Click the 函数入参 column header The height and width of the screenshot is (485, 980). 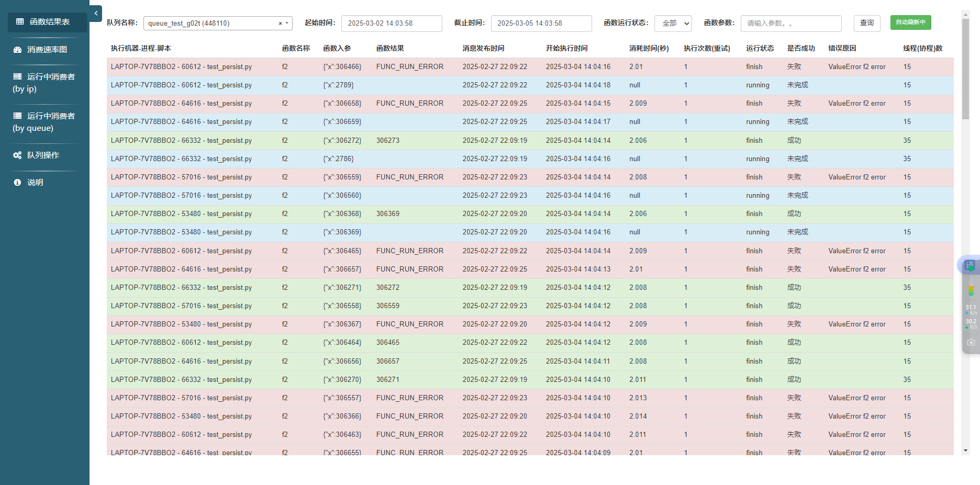pos(337,49)
